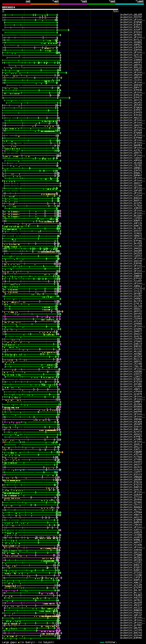146x644 pixels.
Task: Select the UniRef100_B9SLQ3 label
Action: point(131,67)
